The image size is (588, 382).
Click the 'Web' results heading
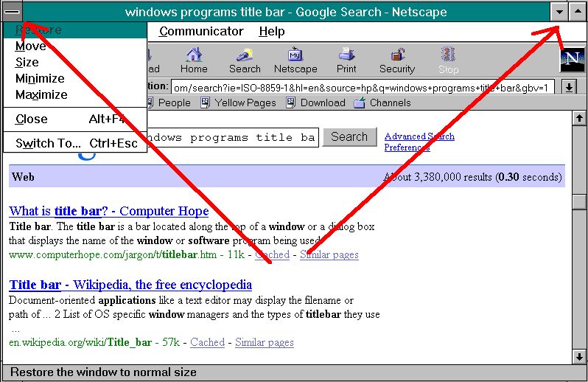point(24,177)
